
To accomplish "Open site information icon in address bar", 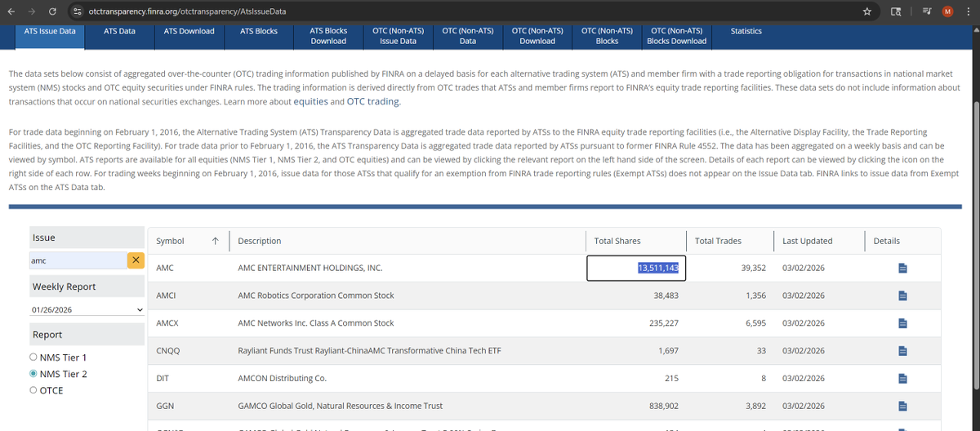I will [77, 11].
